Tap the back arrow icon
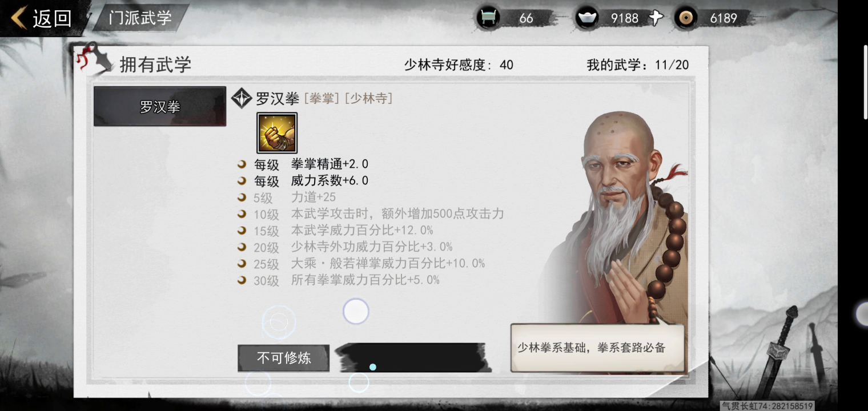Image resolution: width=868 pixels, height=411 pixels. [19, 17]
